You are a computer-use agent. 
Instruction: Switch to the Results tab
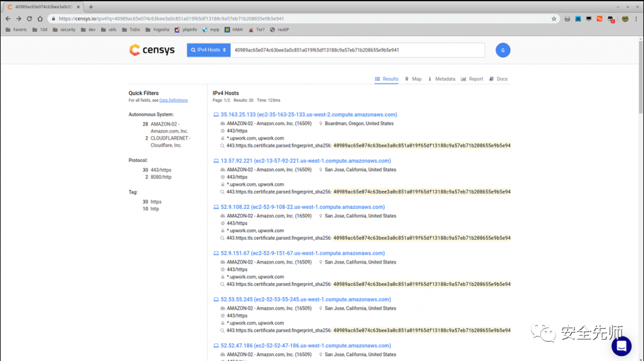[x=387, y=79]
